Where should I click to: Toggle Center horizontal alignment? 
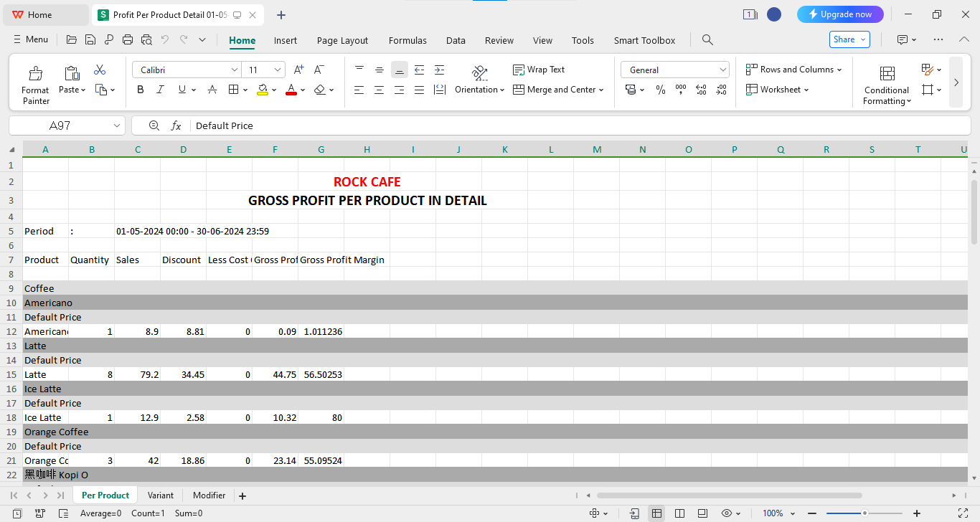click(379, 90)
